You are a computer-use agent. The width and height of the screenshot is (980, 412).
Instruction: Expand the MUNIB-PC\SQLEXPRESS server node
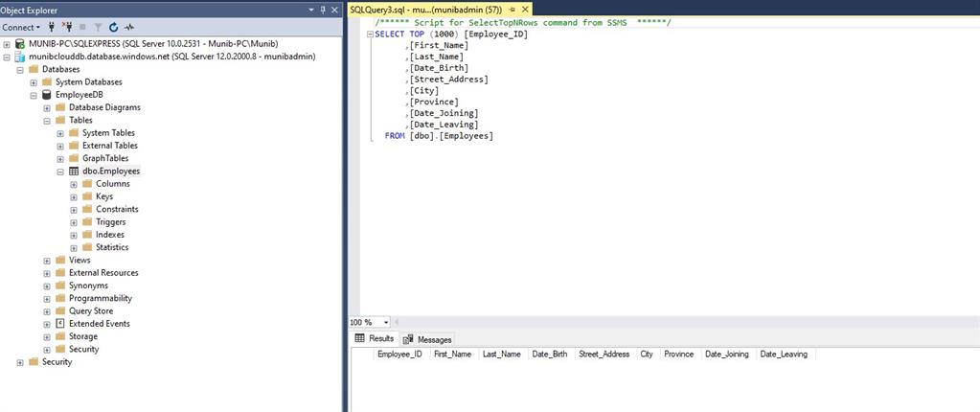coord(7,44)
